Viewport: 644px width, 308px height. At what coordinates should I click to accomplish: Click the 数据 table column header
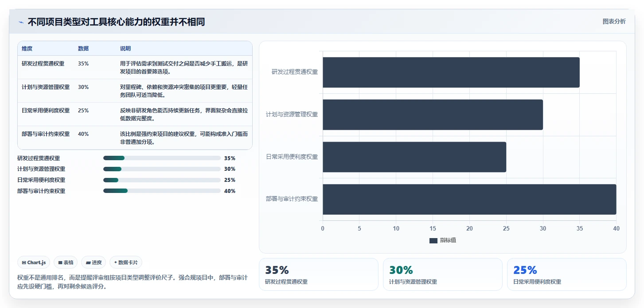pos(83,49)
